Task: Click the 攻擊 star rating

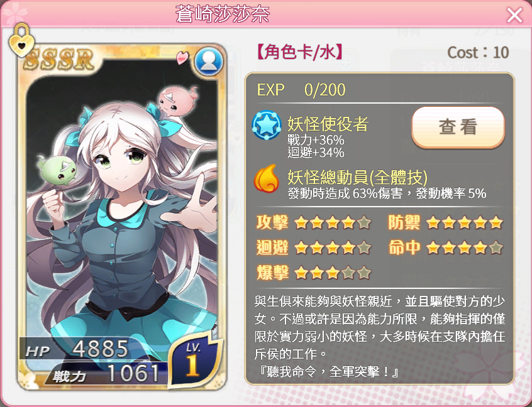Action: click(333, 222)
